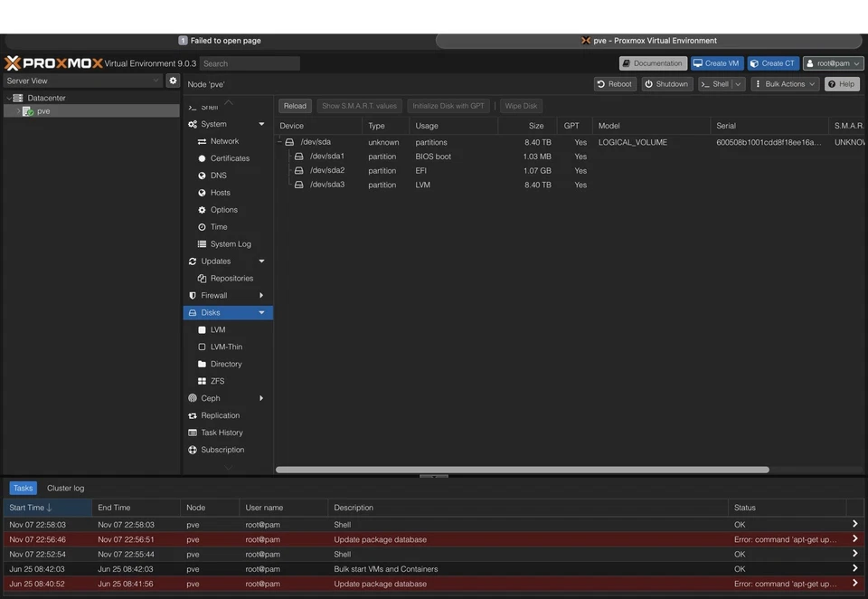Open the ZFS storage entry

tap(217, 381)
